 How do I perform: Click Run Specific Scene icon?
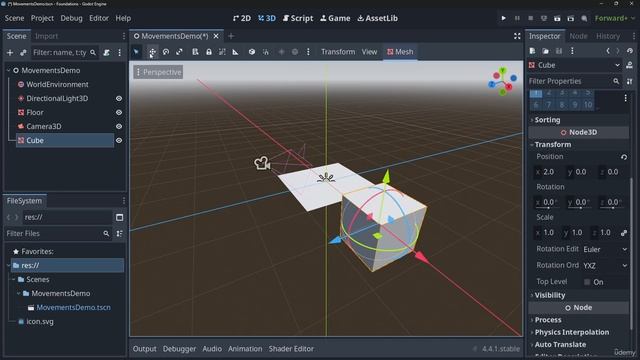tap(571, 18)
